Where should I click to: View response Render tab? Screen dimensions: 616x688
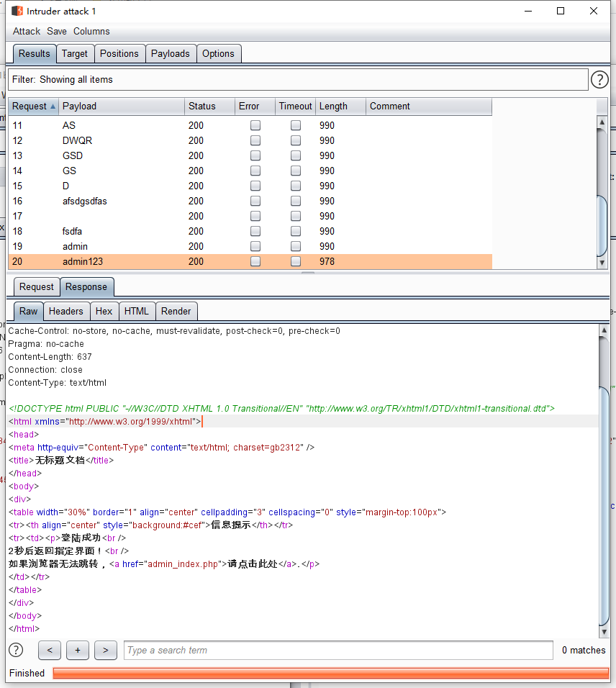[176, 311]
